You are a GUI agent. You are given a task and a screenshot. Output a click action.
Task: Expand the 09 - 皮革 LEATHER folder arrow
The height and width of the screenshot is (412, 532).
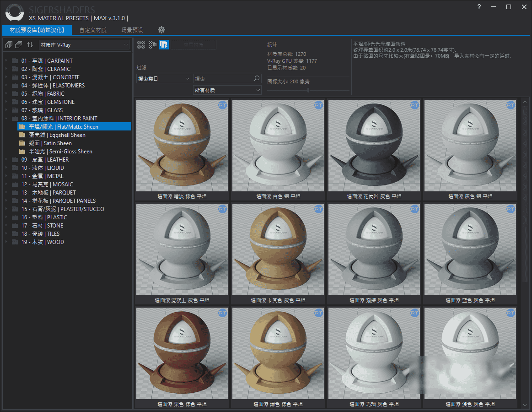[x=6, y=159]
